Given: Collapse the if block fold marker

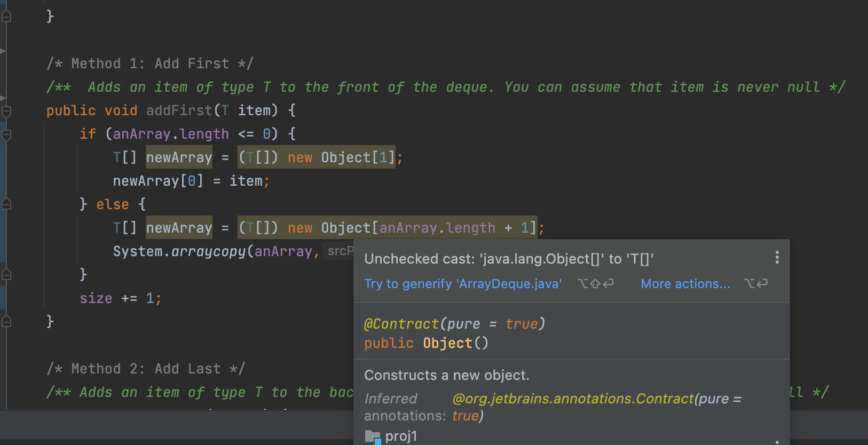Looking at the screenshot, I should pyautogui.click(x=6, y=135).
